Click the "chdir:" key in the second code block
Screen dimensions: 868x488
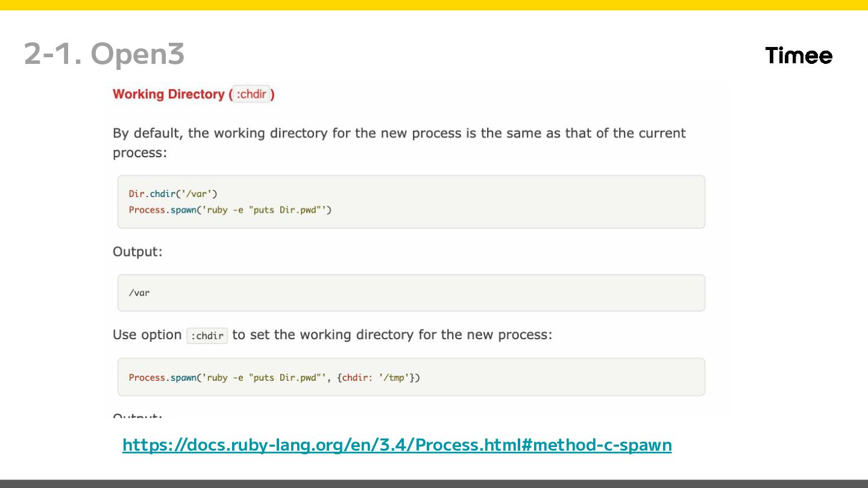[358, 378]
